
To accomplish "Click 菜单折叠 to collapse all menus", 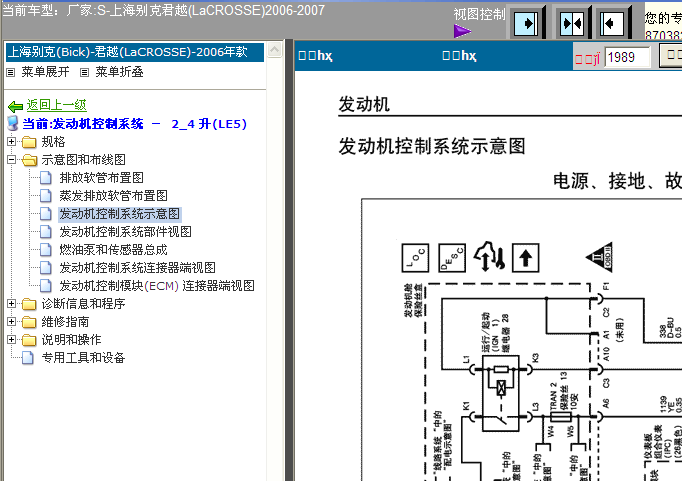I will (x=119, y=72).
